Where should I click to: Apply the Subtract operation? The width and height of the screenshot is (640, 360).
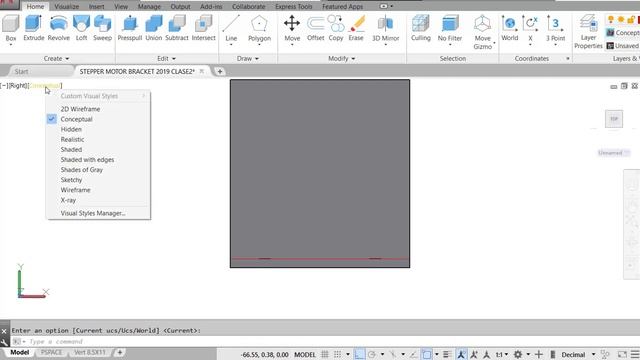[177, 28]
